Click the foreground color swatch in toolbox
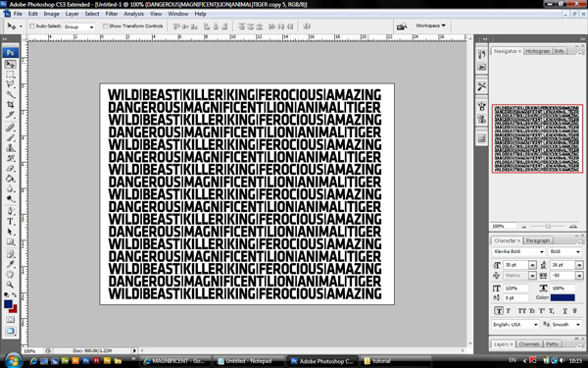 [8, 304]
